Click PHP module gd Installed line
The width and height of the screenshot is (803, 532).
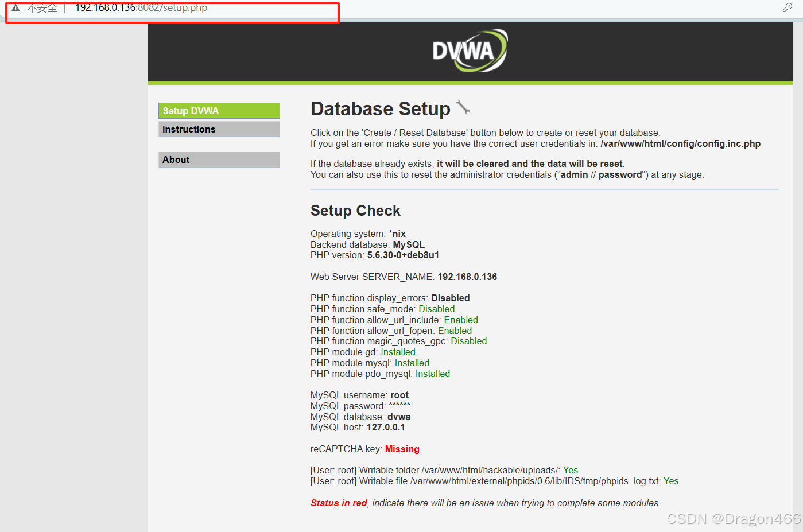point(363,352)
